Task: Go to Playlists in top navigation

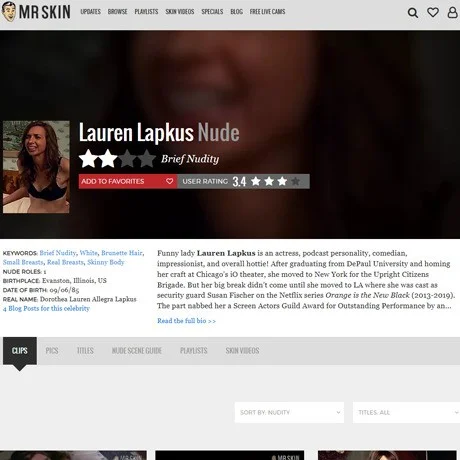Action: click(x=146, y=12)
